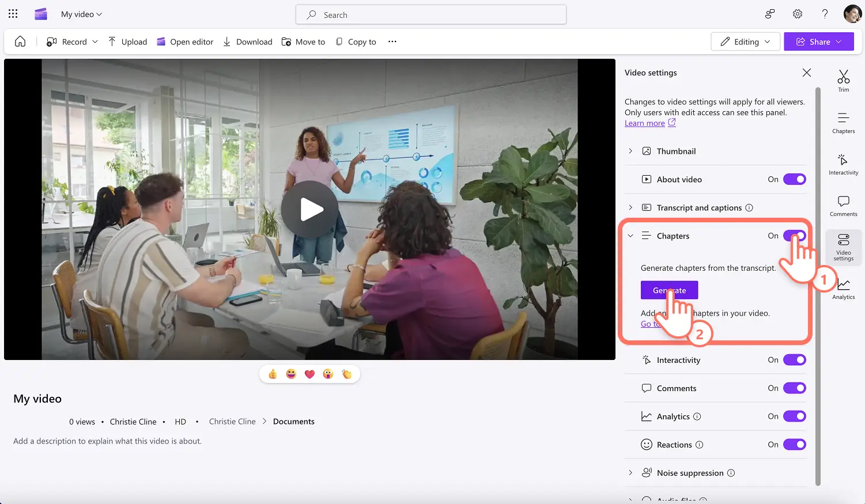This screenshot has height=504, width=865.
Task: React with red heart emoji
Action: 309,374
